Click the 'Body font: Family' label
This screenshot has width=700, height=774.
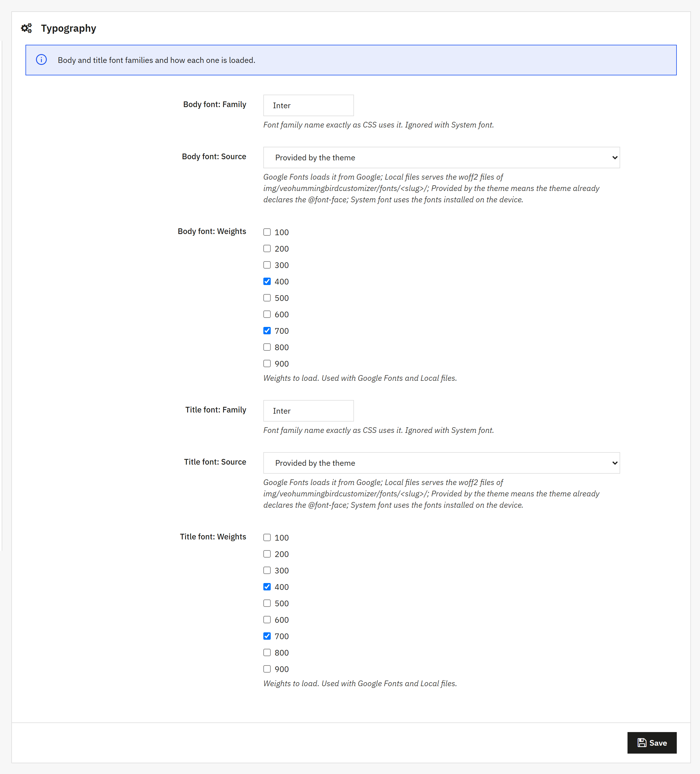pos(215,105)
